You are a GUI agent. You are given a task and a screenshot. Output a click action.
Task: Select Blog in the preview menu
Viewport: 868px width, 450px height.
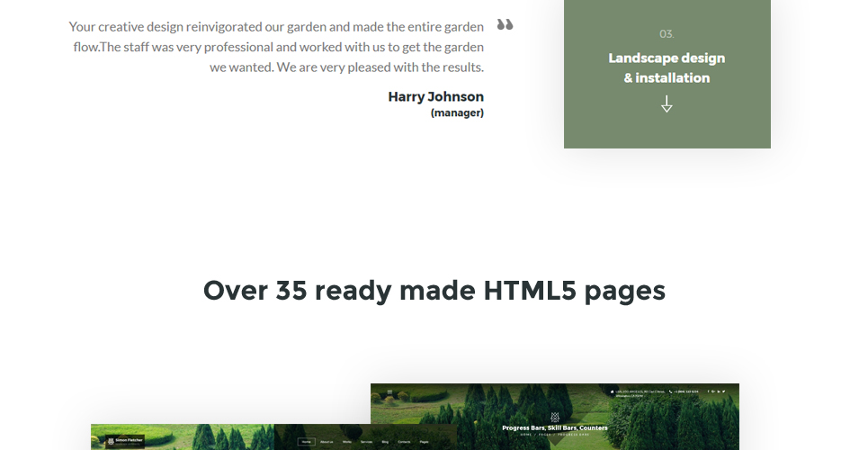385,442
